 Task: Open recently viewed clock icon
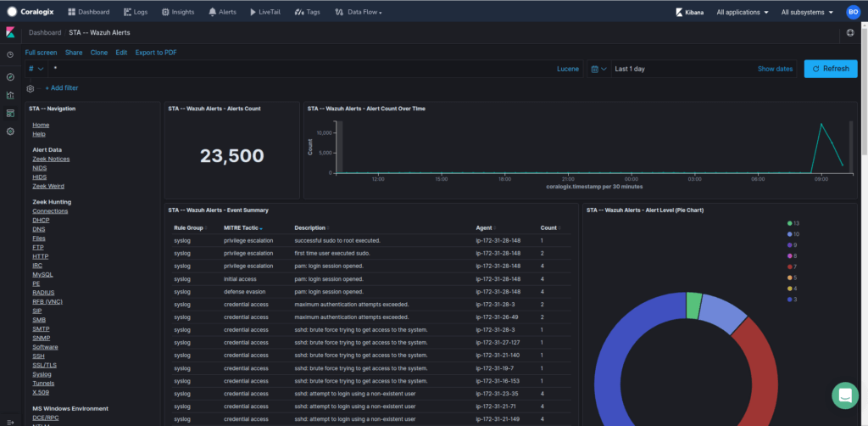(10, 54)
